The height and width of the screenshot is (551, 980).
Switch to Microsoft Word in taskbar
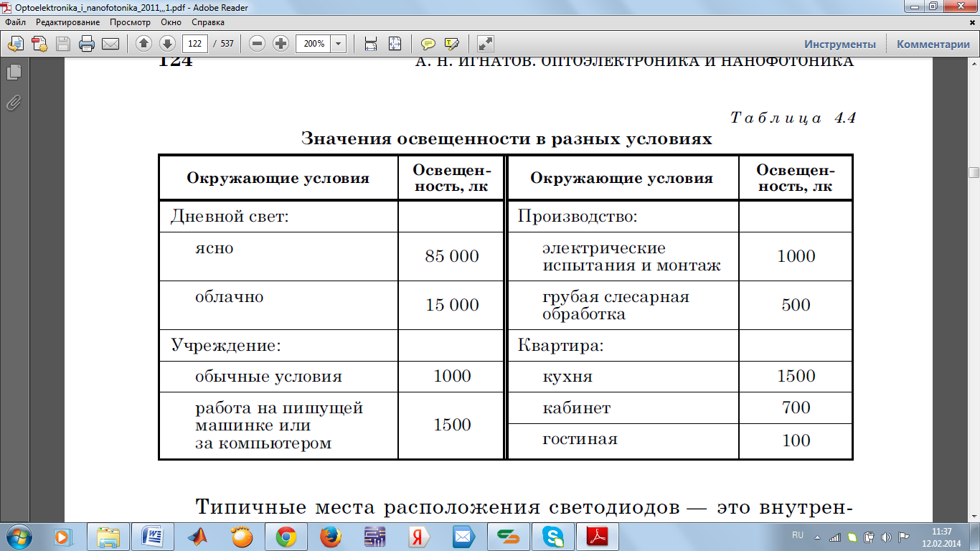[x=153, y=537]
